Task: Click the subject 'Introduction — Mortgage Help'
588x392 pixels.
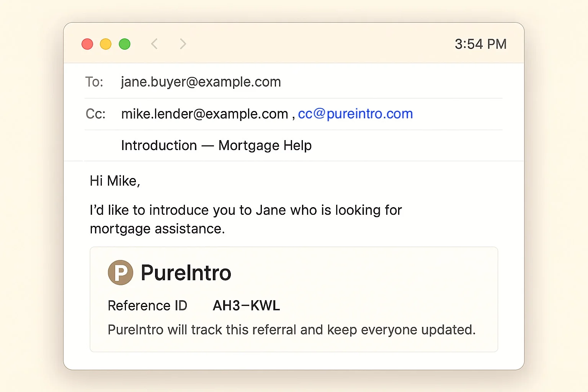Action: pos(216,145)
